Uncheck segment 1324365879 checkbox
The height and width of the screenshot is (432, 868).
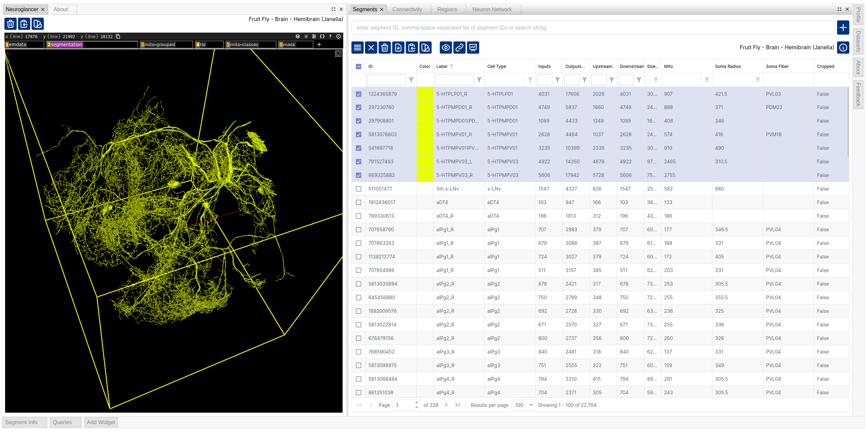pyautogui.click(x=359, y=94)
